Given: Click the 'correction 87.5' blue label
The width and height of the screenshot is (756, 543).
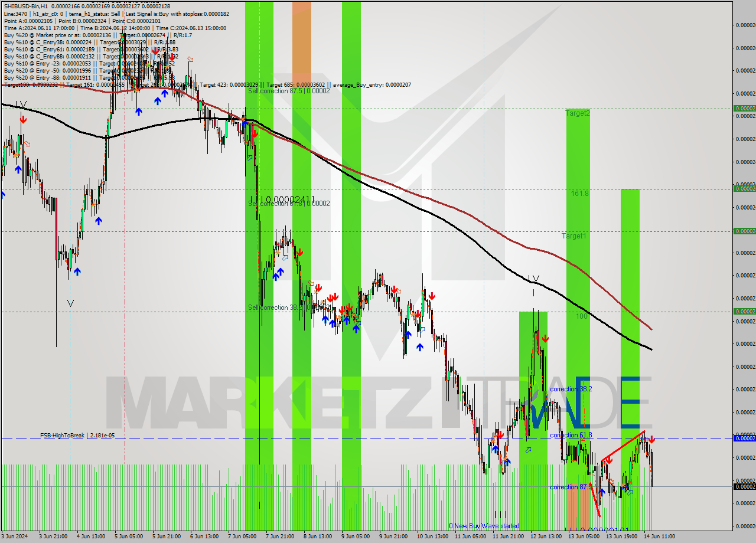Looking at the screenshot, I should coord(571,487).
